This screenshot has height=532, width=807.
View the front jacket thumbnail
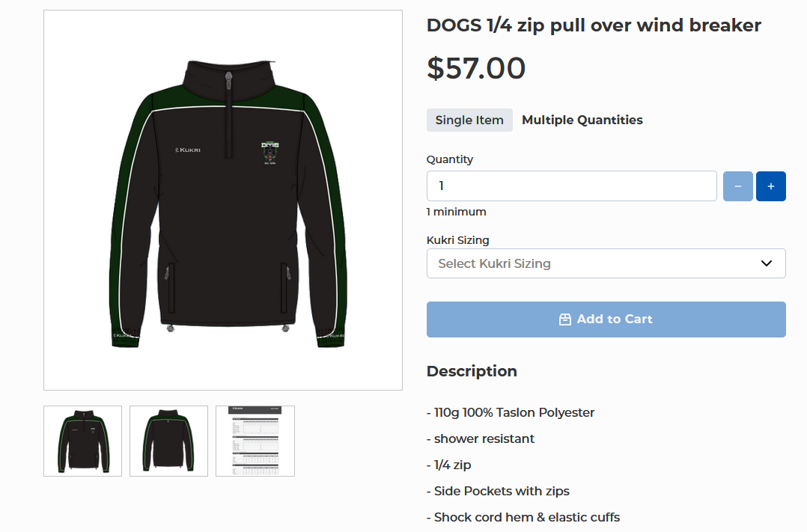pyautogui.click(x=82, y=441)
